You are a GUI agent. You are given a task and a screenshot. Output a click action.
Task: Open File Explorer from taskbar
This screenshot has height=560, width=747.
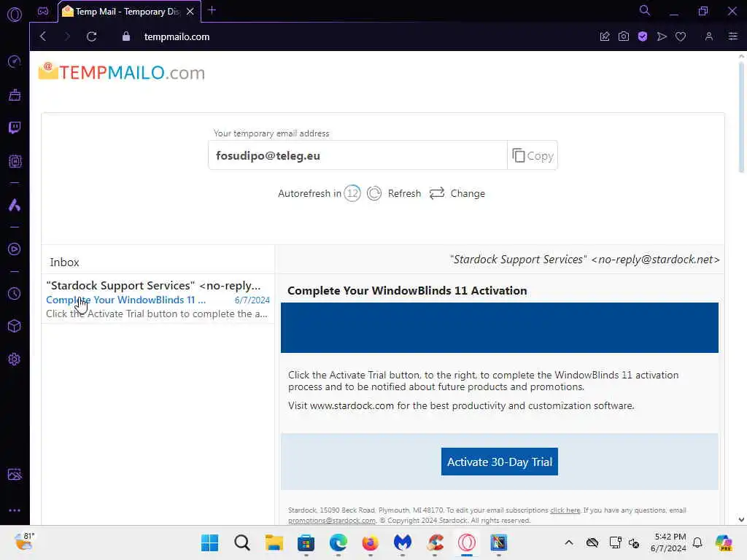[274, 542]
